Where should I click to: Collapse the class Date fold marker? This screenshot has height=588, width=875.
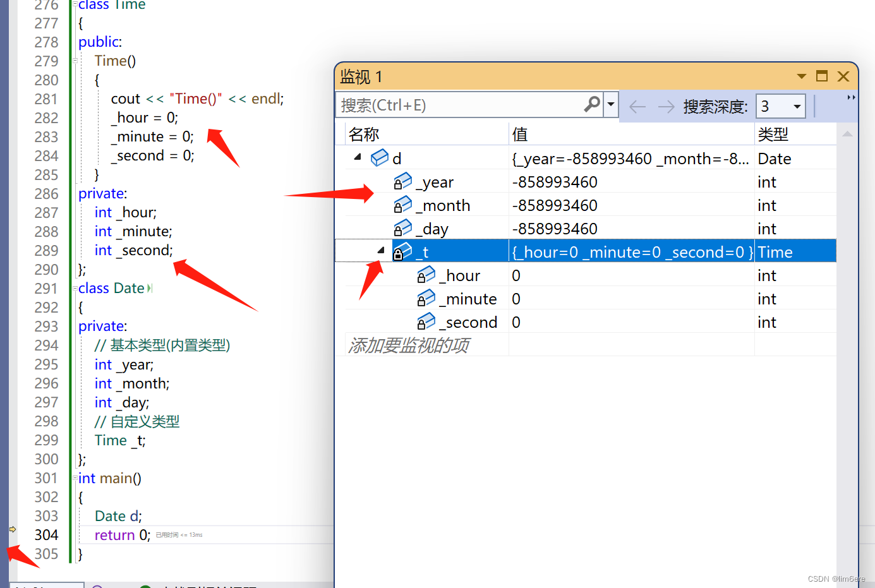(75, 289)
